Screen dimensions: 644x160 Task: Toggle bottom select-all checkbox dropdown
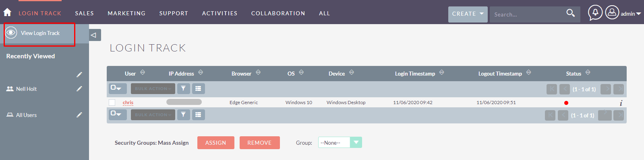(x=118, y=115)
